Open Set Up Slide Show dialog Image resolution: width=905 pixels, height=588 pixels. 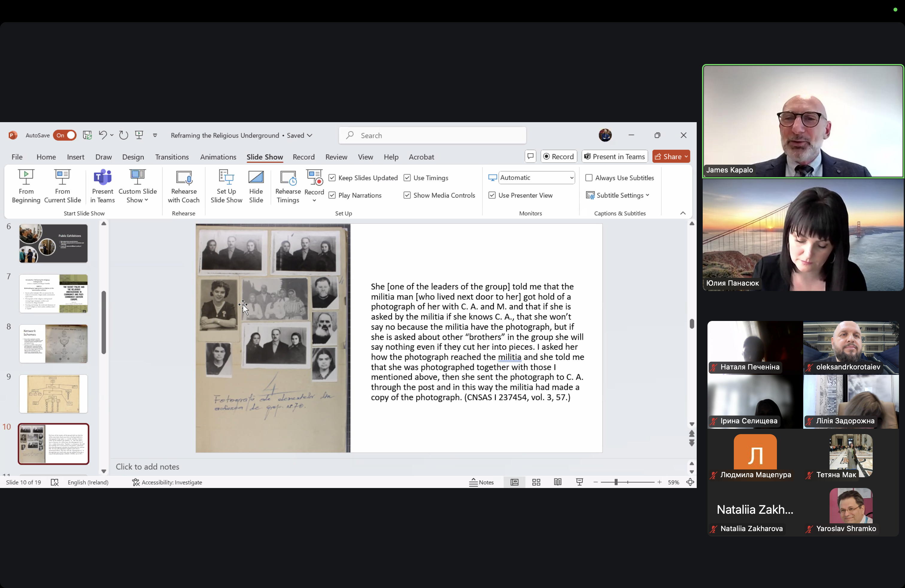point(226,186)
